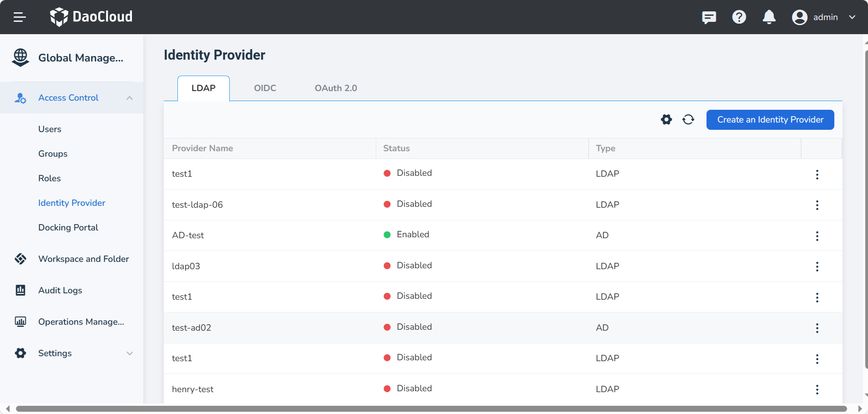
Task: Click Create an Identity Provider button
Action: [770, 120]
